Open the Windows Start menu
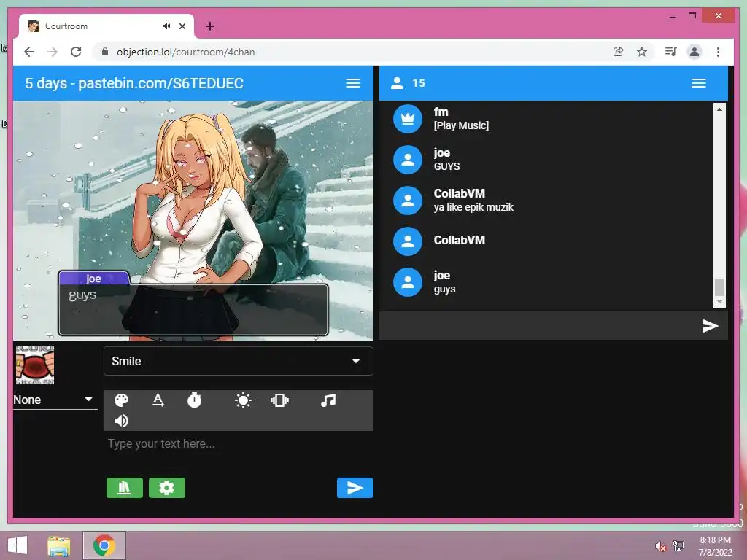This screenshot has height=560, width=747. (x=18, y=545)
